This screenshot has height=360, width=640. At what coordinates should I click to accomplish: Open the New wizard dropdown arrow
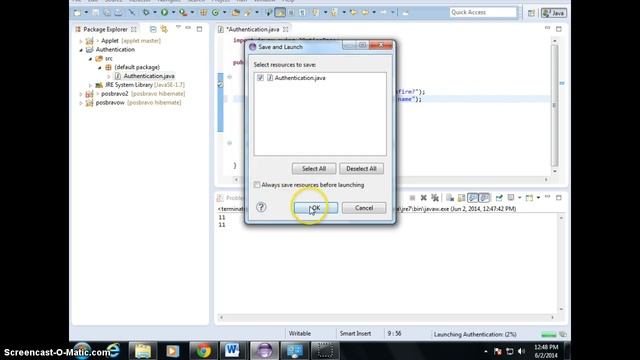pos(86,13)
